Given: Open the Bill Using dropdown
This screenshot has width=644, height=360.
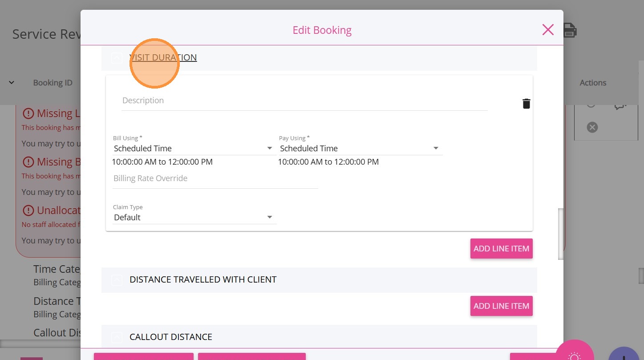Looking at the screenshot, I should point(193,148).
